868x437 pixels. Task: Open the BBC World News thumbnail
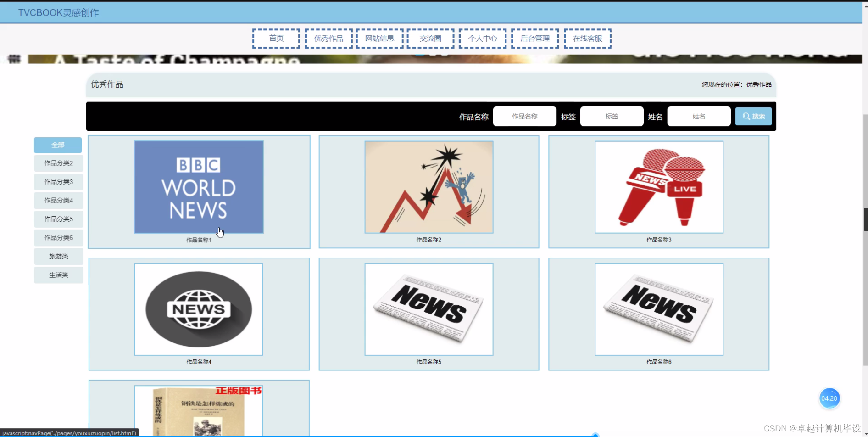coord(199,187)
